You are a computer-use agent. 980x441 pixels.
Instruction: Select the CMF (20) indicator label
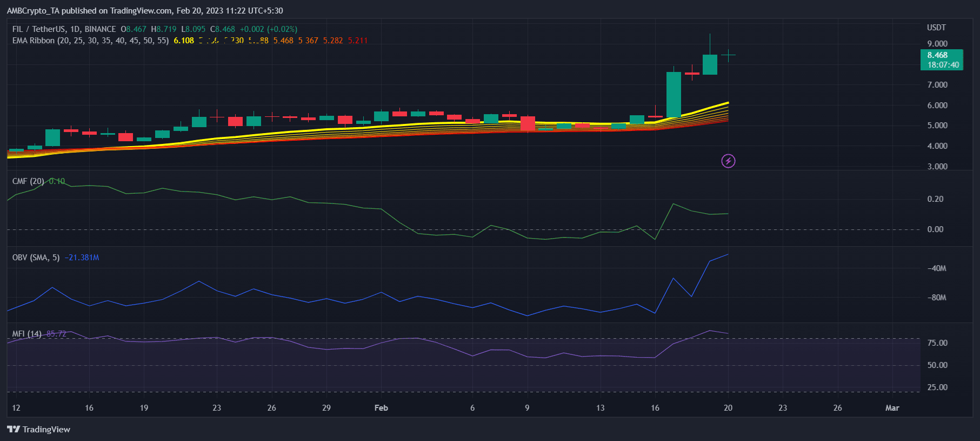[28, 181]
